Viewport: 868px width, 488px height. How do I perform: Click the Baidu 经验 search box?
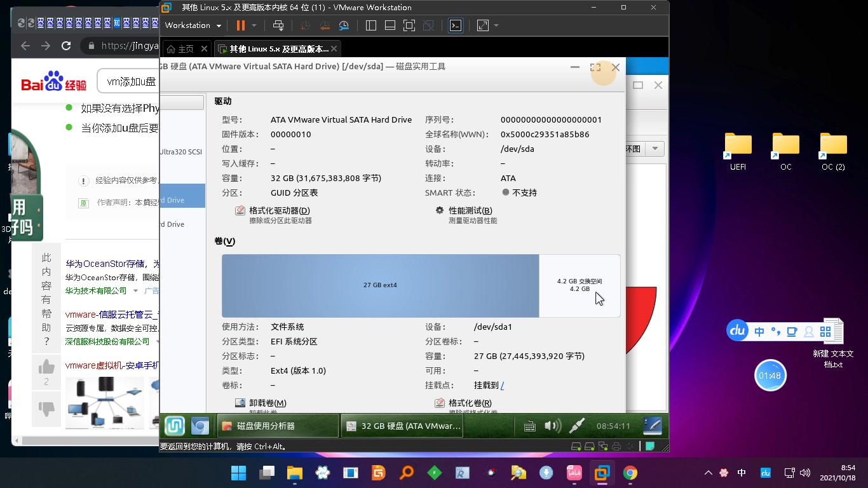128,81
